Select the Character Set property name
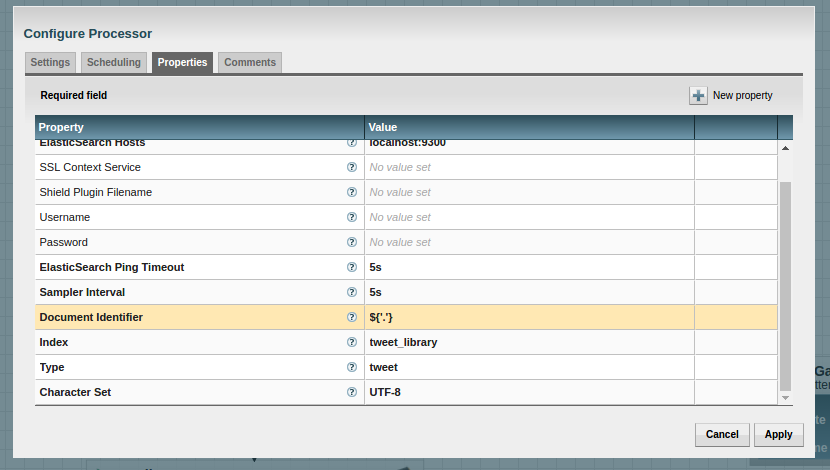Image resolution: width=830 pixels, height=470 pixels. point(75,392)
